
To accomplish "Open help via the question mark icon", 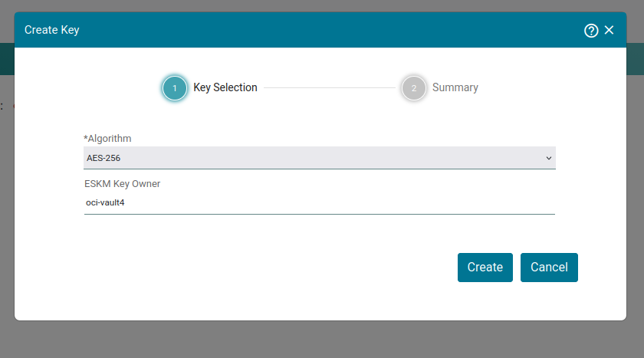I will click(591, 31).
